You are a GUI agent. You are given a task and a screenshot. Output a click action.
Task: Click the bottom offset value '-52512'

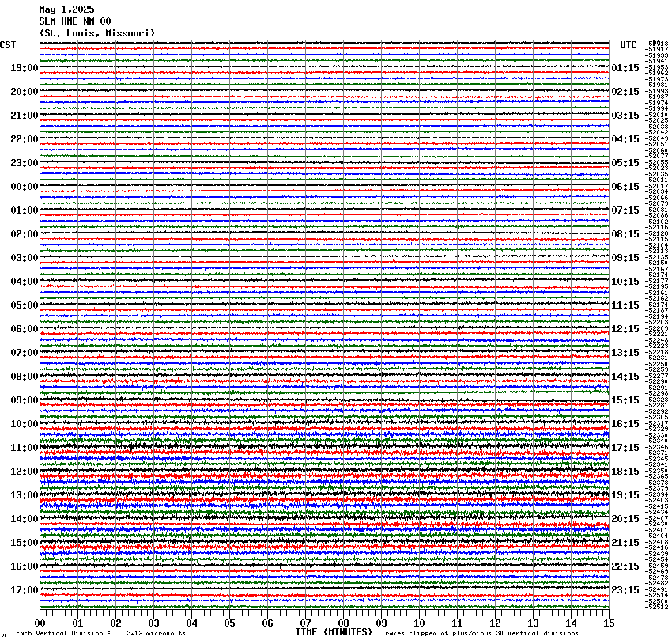pyautogui.click(x=657, y=607)
